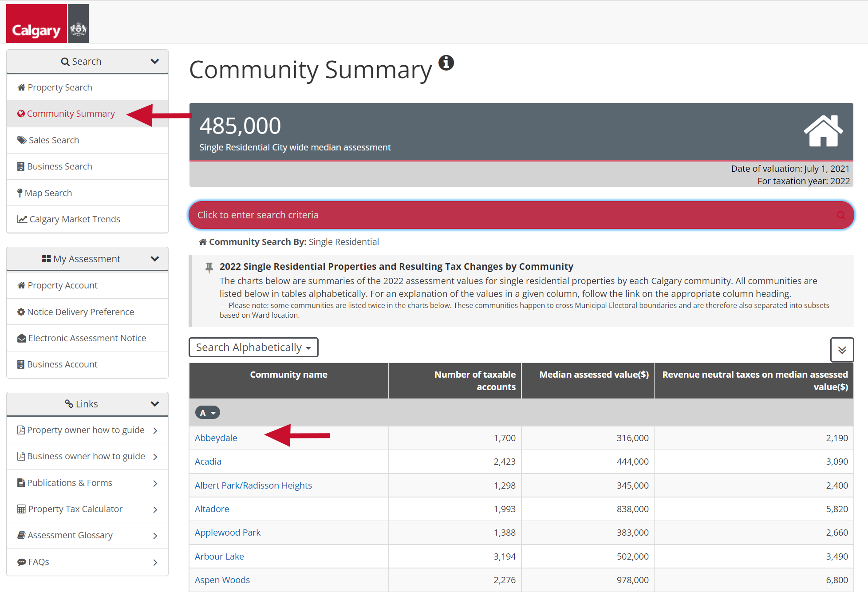Click the calculator icon beside Property Tax Calculator
This screenshot has width=868, height=592.
21,509
